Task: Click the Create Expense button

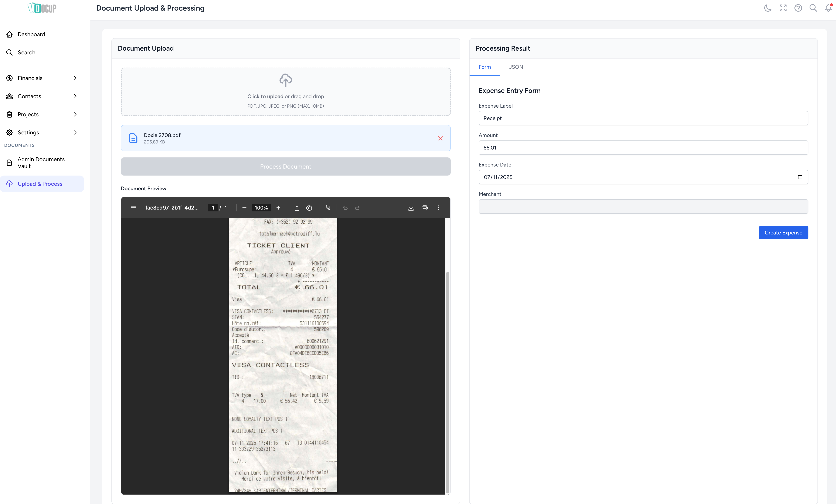Action: (x=783, y=232)
